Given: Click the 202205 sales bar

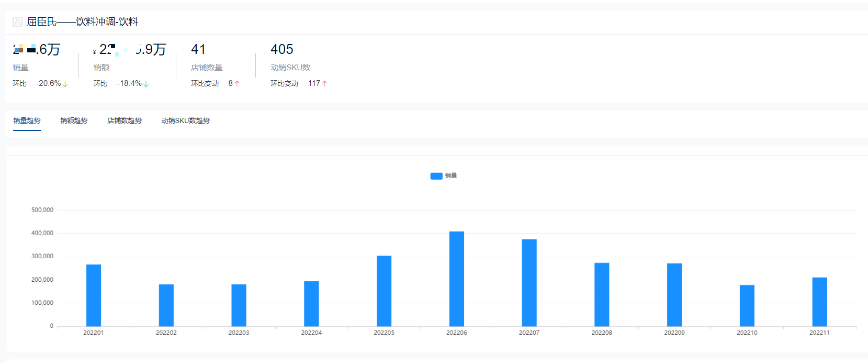Looking at the screenshot, I should tap(384, 291).
